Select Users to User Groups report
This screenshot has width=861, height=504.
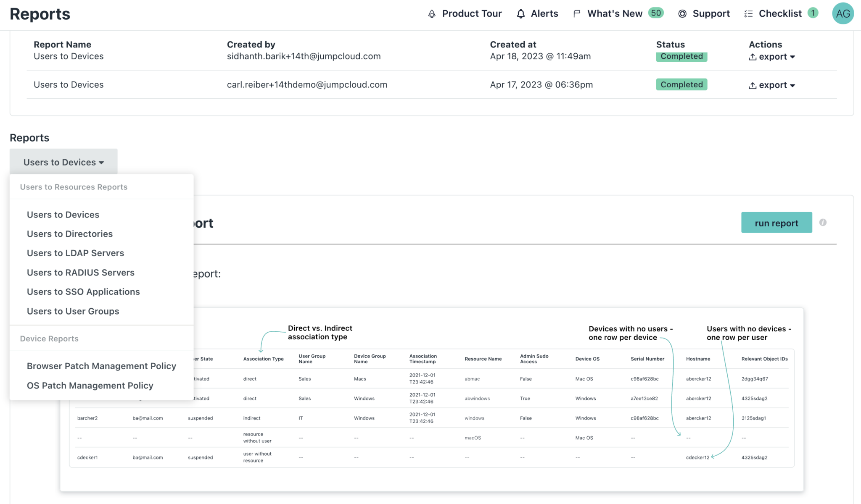(x=73, y=311)
